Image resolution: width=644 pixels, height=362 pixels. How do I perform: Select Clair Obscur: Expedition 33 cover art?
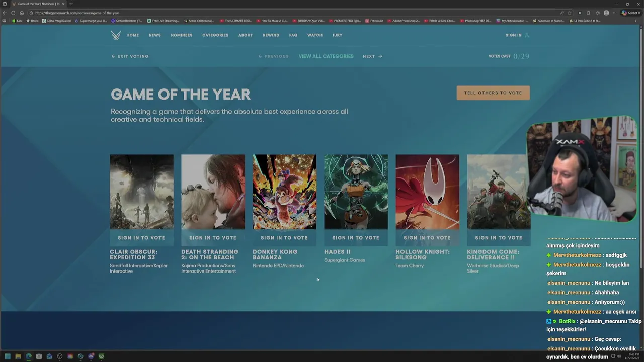[x=141, y=192]
